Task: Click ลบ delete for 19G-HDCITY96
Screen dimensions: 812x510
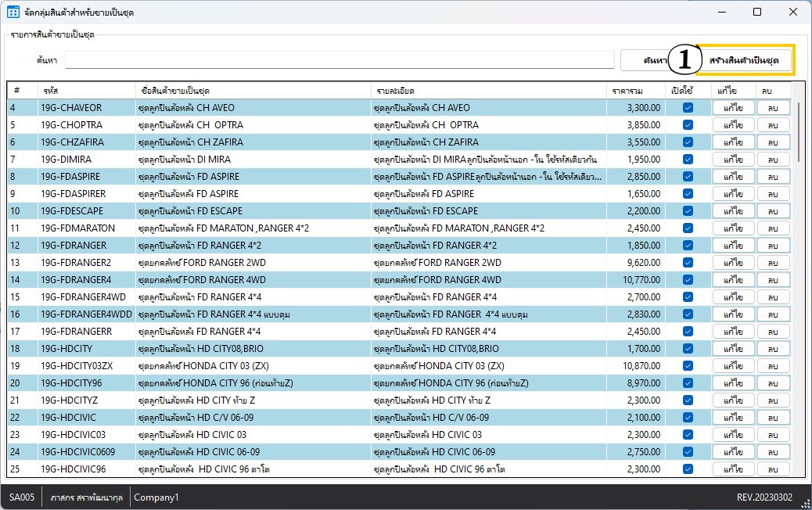Action: click(x=773, y=383)
